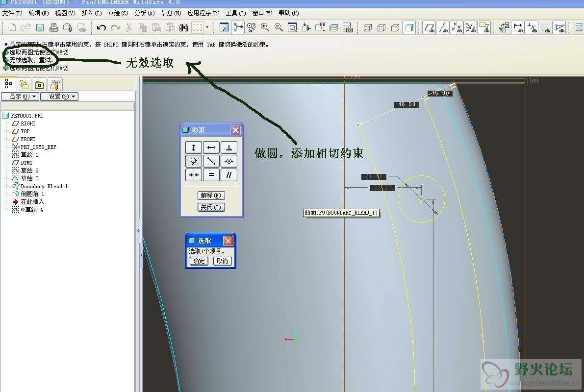Click 确定 in the 选取 dialog
The height and width of the screenshot is (392, 584).
[199, 261]
